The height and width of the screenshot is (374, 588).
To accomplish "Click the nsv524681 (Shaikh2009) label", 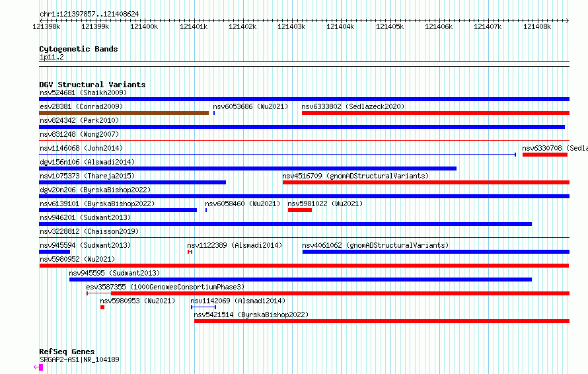I will tap(83, 93).
